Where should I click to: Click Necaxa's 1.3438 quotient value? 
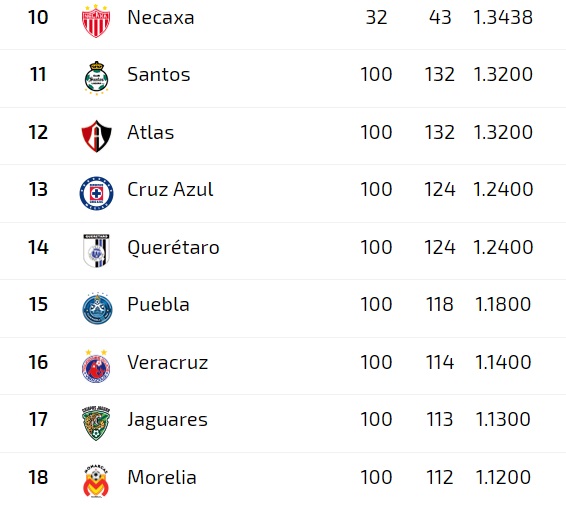pyautogui.click(x=503, y=17)
